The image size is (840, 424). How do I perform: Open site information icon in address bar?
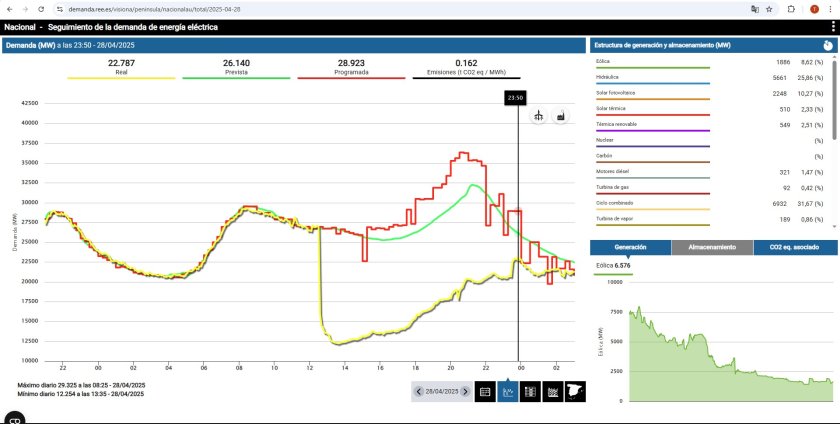(x=59, y=9)
